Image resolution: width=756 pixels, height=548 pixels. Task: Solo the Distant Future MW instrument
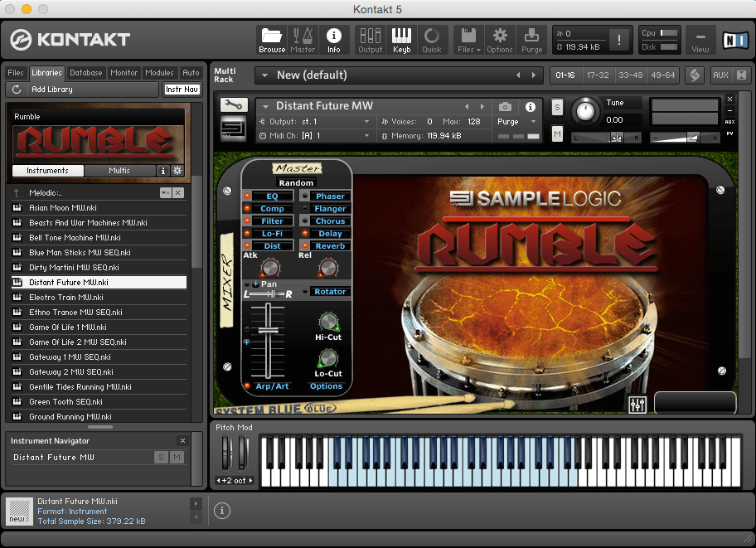point(556,109)
